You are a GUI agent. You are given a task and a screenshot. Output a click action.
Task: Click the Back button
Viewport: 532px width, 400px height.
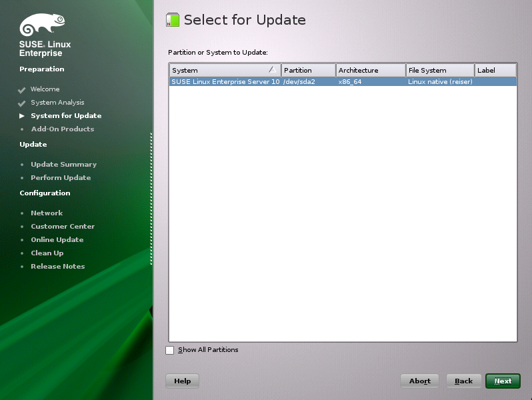[x=463, y=381]
